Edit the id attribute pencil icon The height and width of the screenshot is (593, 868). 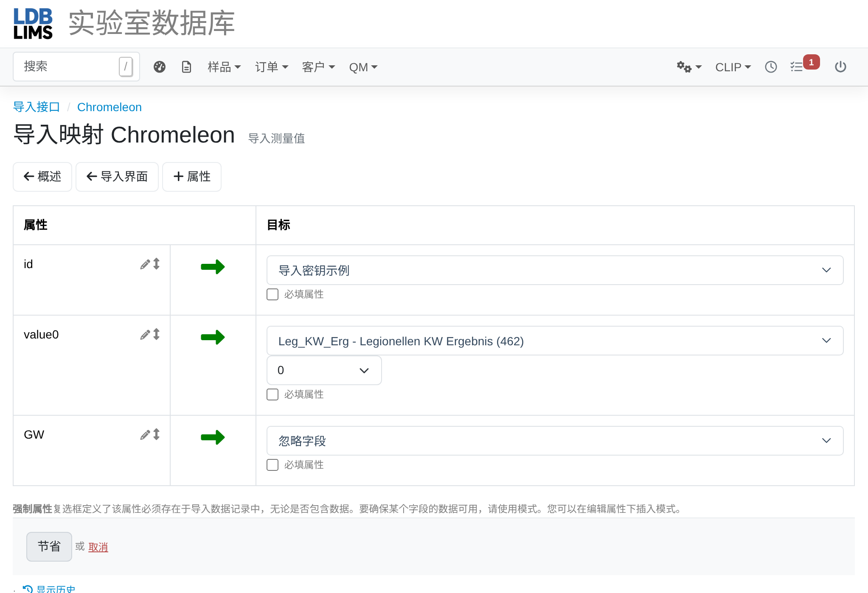coord(145,265)
